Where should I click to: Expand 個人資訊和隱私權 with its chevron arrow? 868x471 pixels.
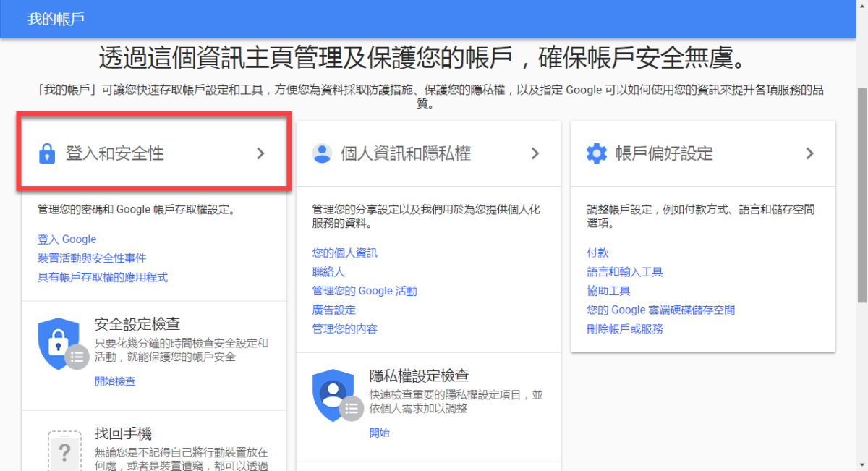[x=535, y=153]
